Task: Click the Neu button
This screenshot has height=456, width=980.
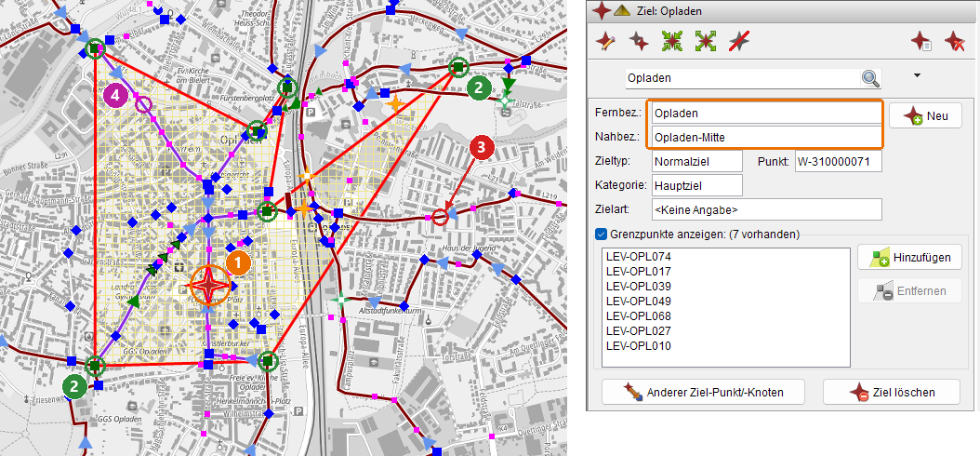Action: 925,115
